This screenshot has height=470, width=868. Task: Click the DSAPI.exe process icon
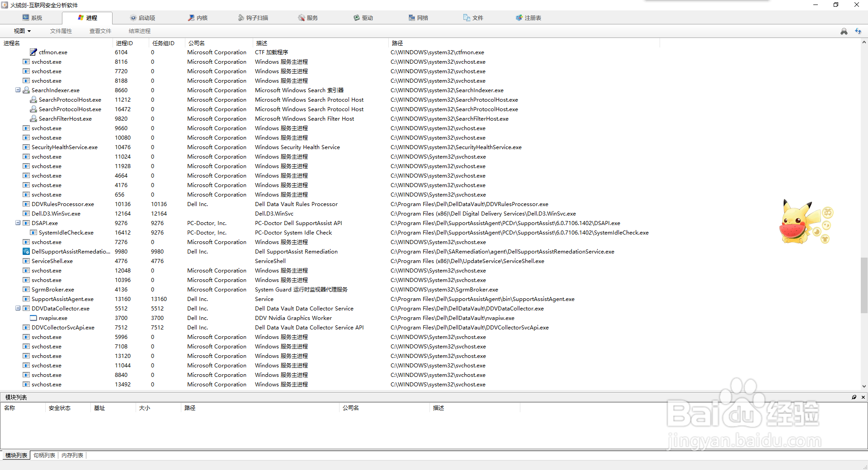(26, 223)
